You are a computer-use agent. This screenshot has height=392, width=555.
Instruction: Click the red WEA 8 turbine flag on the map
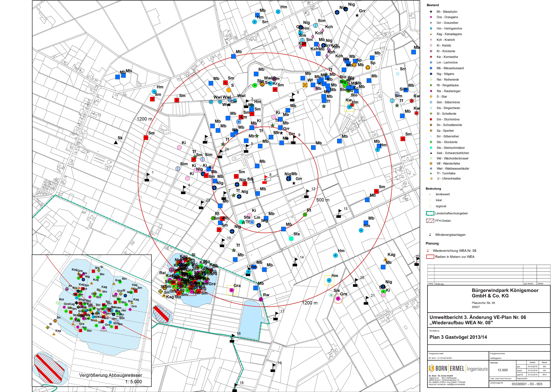(x=265, y=179)
